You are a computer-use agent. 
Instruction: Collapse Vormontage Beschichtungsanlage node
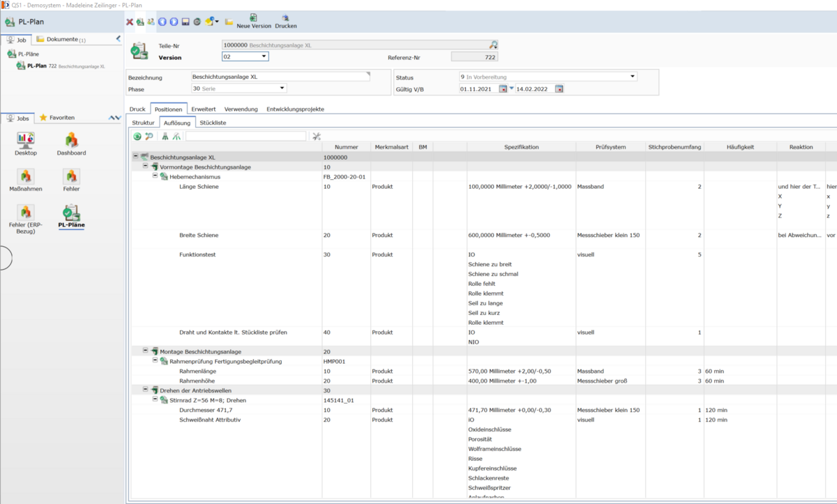coord(145,167)
